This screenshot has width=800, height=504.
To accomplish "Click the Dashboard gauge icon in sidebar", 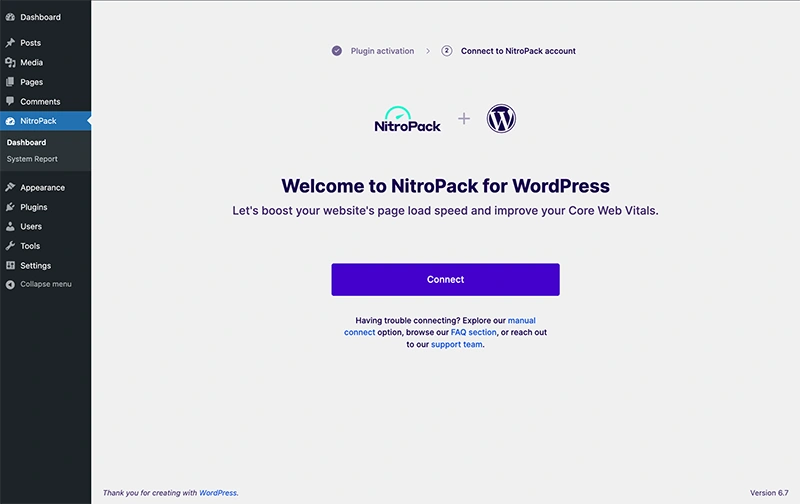I will [10, 17].
